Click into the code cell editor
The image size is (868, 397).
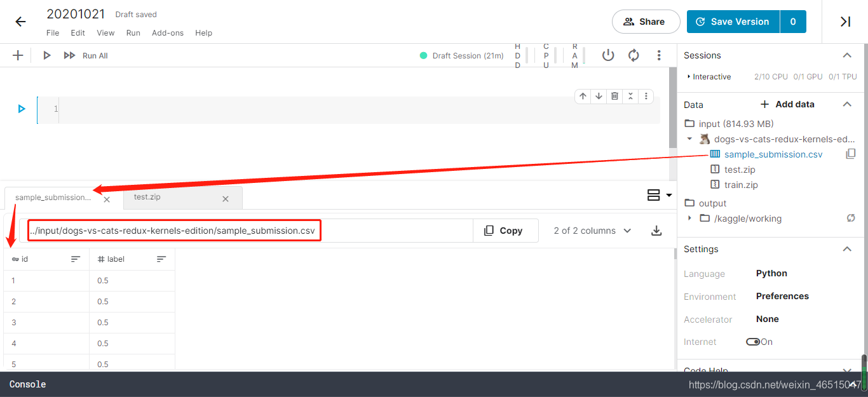(359, 110)
